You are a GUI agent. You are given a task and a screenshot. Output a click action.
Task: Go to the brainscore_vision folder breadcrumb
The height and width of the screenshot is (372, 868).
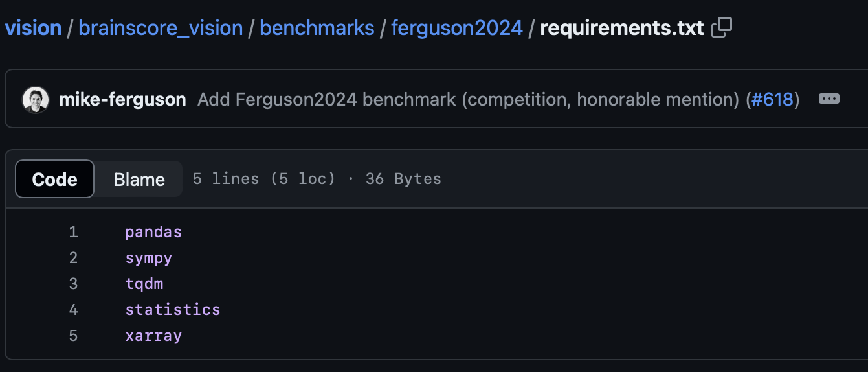(161, 28)
